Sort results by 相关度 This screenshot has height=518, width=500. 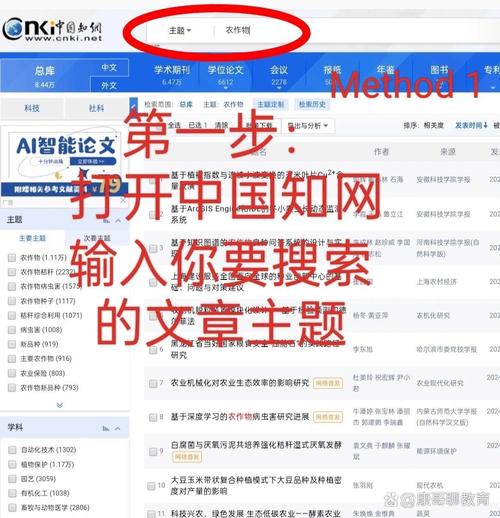coord(434,125)
